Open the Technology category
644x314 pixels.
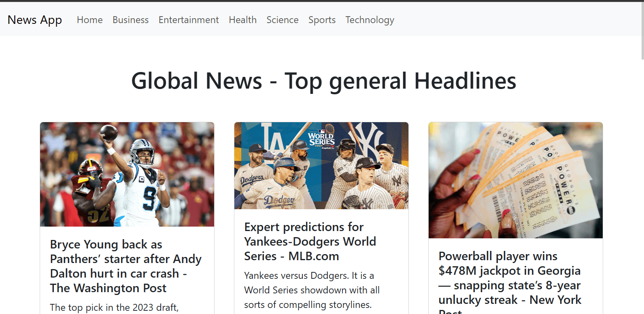point(370,20)
